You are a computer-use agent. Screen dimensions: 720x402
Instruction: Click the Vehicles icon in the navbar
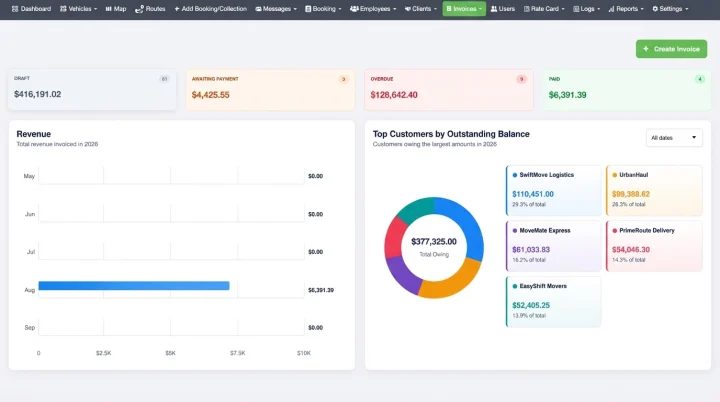(x=63, y=9)
